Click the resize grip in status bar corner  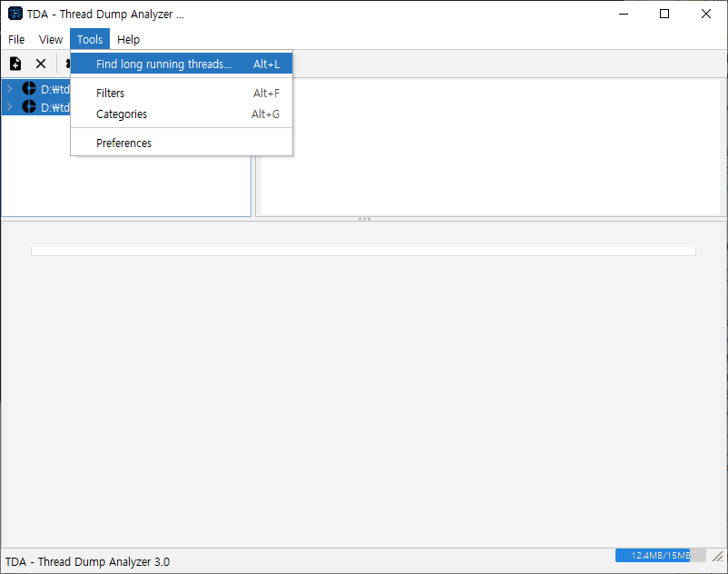(717, 556)
